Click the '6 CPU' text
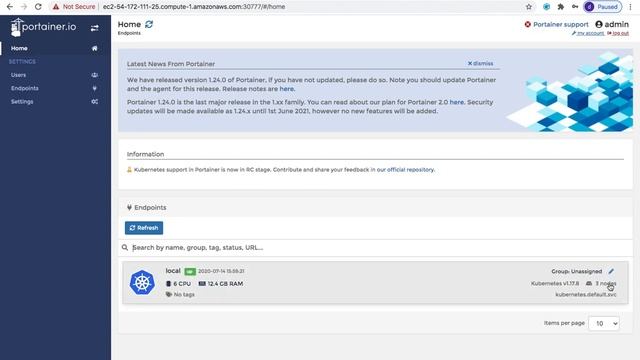The image size is (640, 360). (x=182, y=283)
